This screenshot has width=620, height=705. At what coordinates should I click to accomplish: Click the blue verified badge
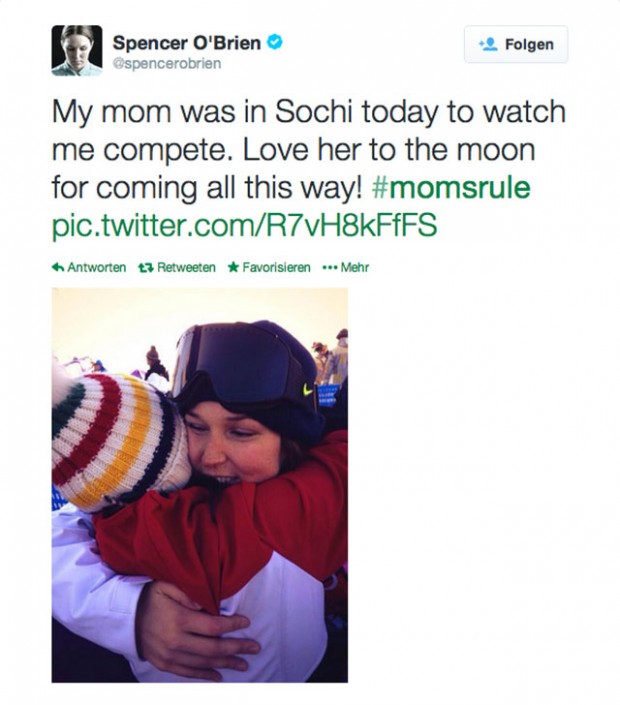[x=273, y=42]
